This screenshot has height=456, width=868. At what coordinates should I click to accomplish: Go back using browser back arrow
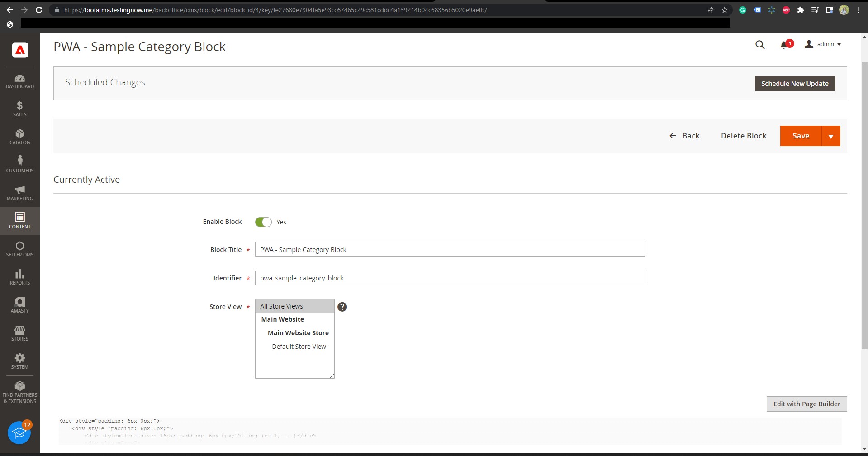pos(10,10)
